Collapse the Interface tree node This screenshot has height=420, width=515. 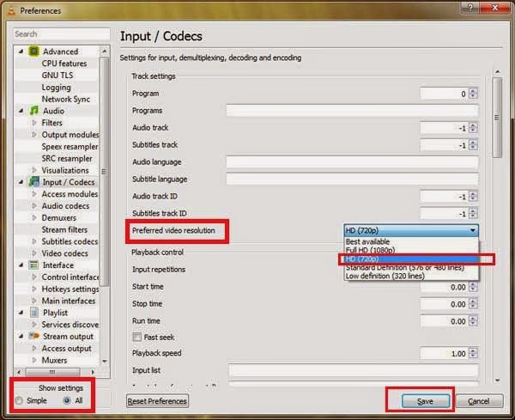tap(21, 265)
